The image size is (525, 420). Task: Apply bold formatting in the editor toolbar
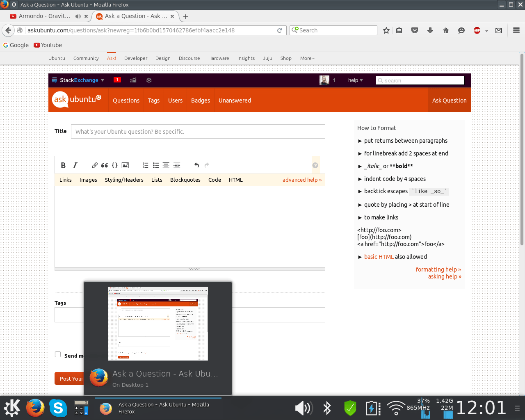point(63,165)
